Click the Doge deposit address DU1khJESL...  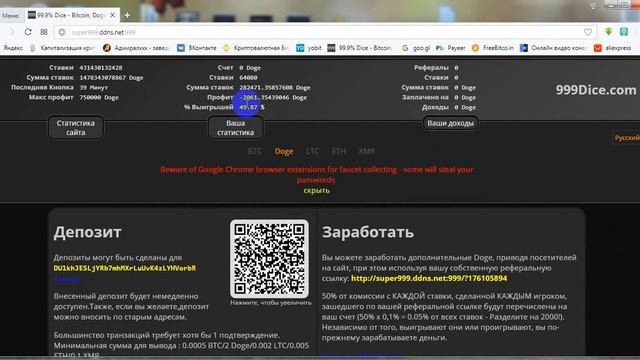pos(125,268)
